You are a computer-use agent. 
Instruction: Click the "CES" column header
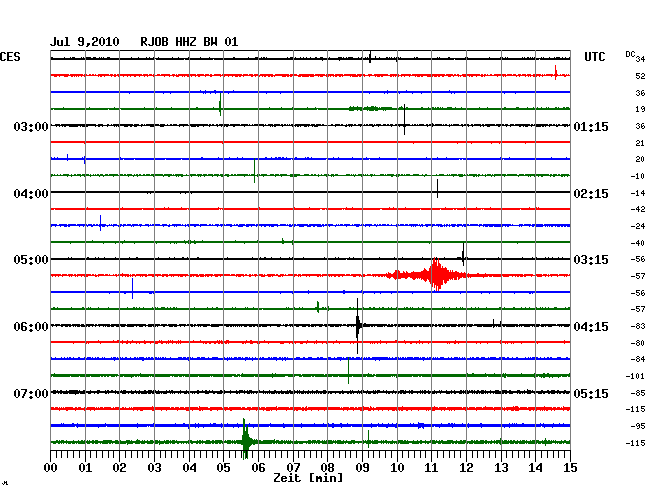point(10,57)
